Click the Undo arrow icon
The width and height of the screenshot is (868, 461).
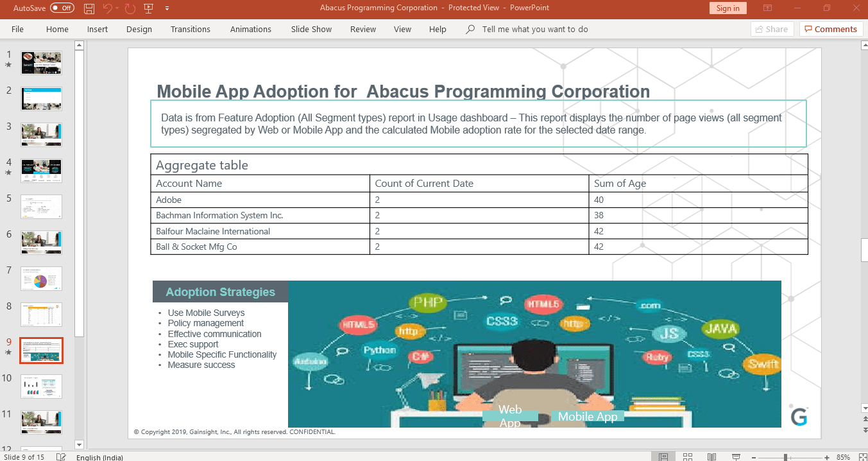[107, 8]
